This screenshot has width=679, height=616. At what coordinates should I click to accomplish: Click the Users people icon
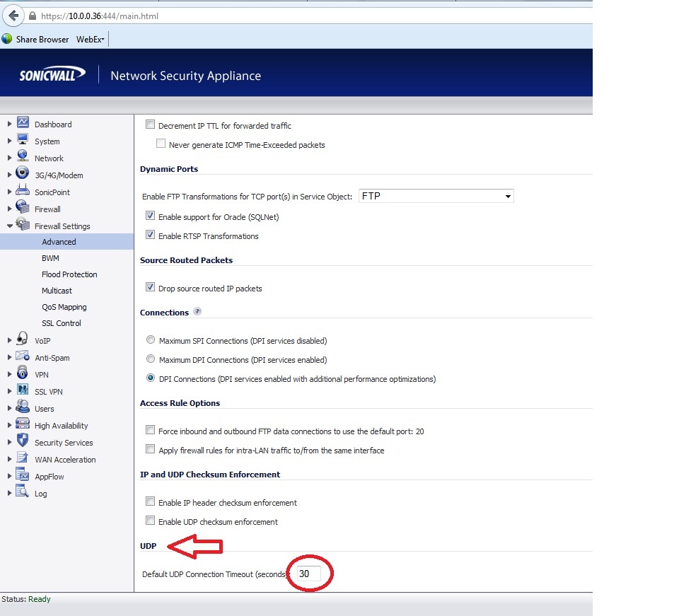pyautogui.click(x=23, y=407)
